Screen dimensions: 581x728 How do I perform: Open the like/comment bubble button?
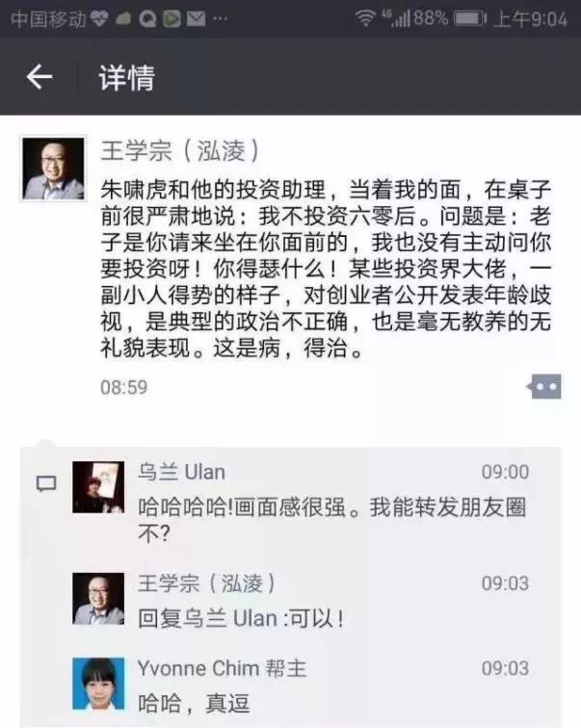[543, 386]
